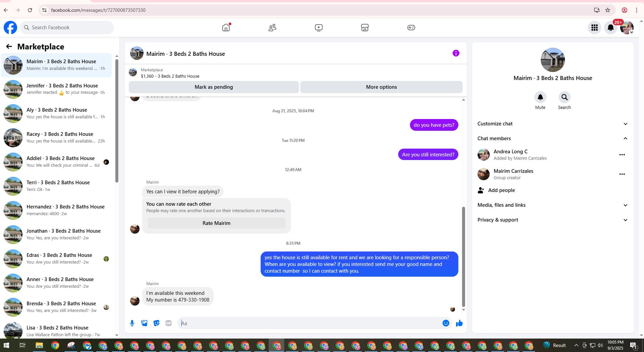Go back in browser history

point(6,10)
